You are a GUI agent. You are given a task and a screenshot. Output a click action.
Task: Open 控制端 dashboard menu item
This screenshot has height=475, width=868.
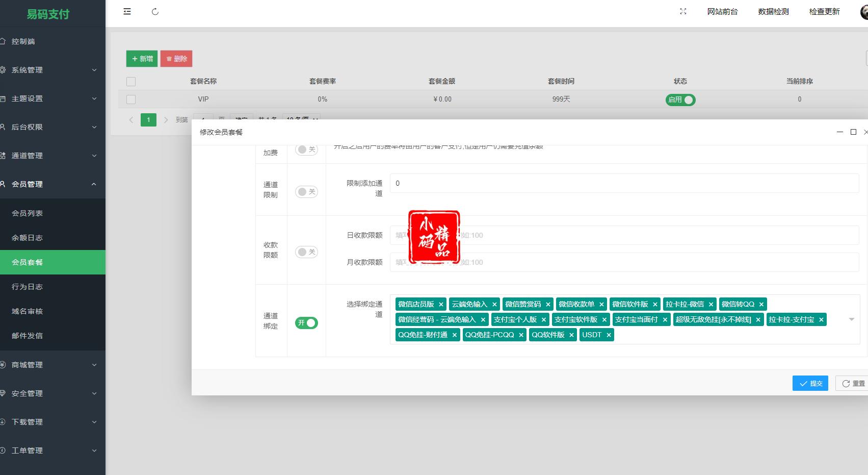pos(52,41)
